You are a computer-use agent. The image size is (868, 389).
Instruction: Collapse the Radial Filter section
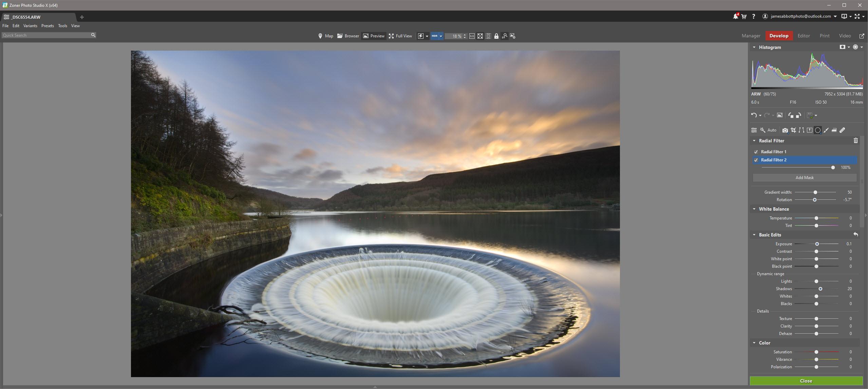pos(754,141)
